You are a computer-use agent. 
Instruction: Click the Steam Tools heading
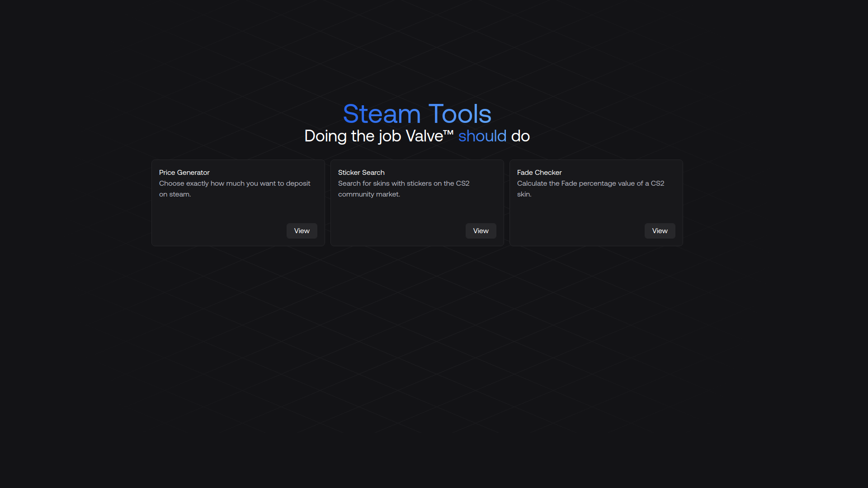point(417,113)
